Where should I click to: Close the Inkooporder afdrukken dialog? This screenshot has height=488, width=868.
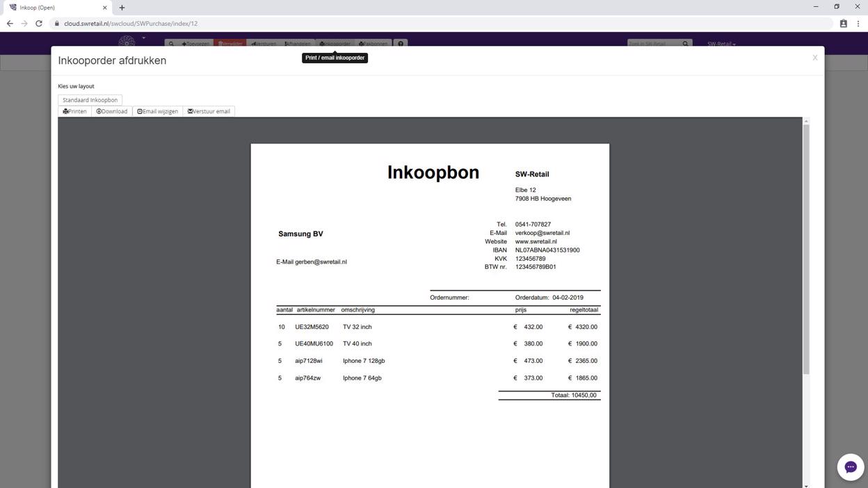[814, 58]
